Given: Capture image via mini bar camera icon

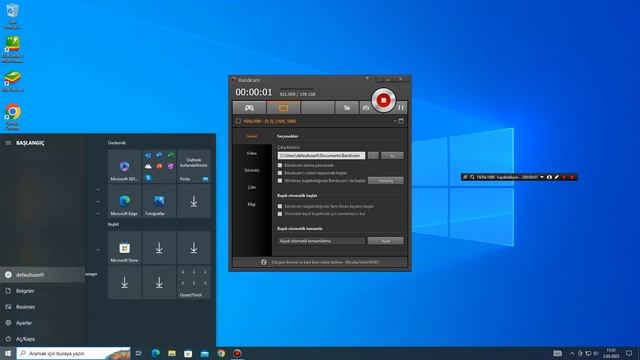Looking at the screenshot, I should (x=549, y=177).
